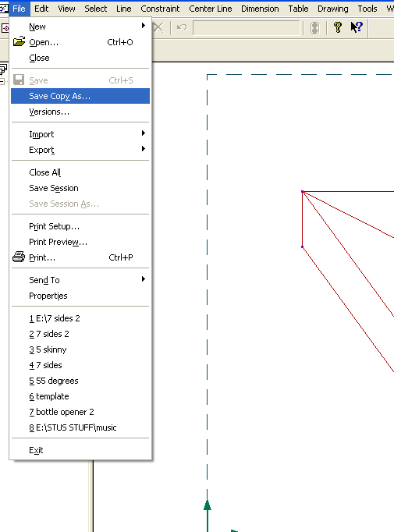
Task: Open recent file 8 E:\STUS STUFF\music
Action: 80,427
